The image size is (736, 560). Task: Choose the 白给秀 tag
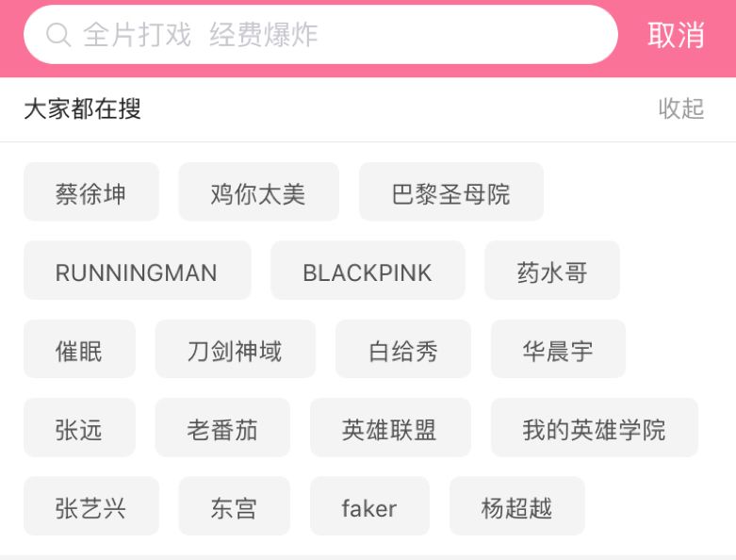pos(403,352)
